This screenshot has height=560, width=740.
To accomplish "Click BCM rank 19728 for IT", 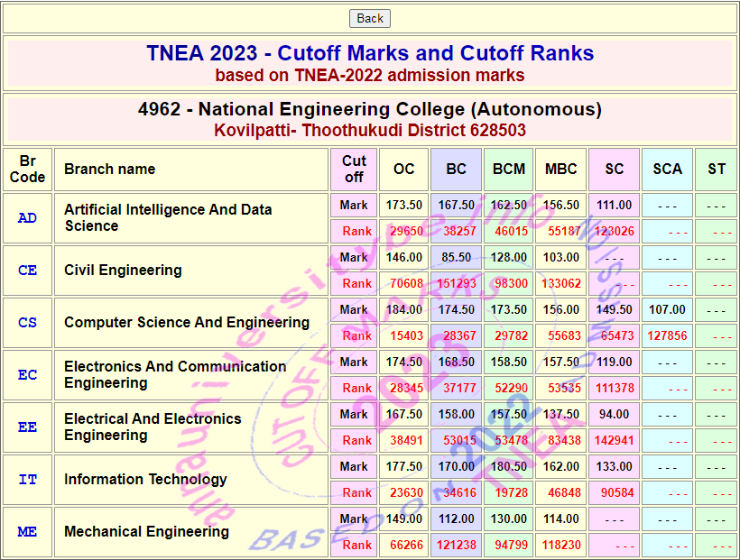I will pos(511,493).
